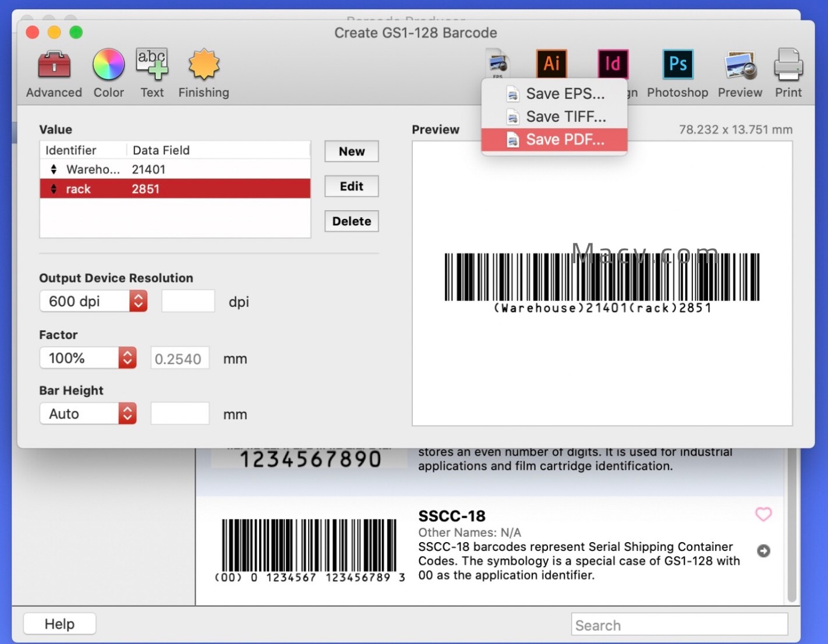Choose Save EPS... from menu
Screen dimensions: 828x644
pyautogui.click(x=554, y=94)
